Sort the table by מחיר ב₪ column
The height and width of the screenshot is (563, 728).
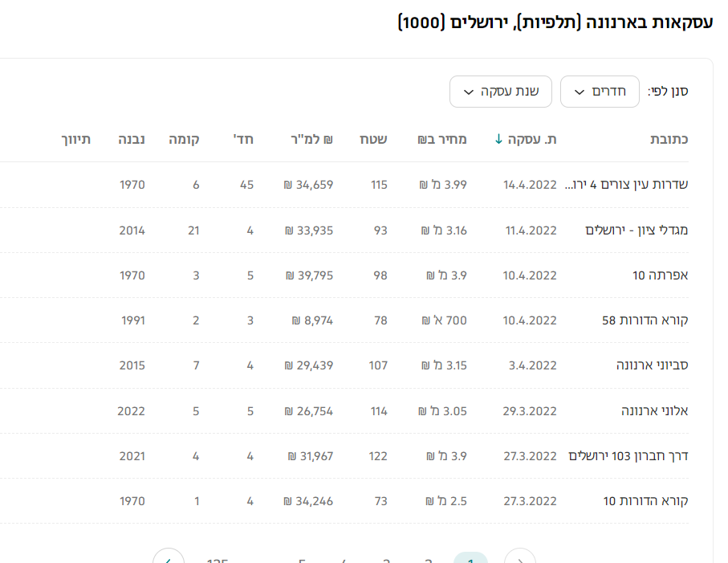441,140
